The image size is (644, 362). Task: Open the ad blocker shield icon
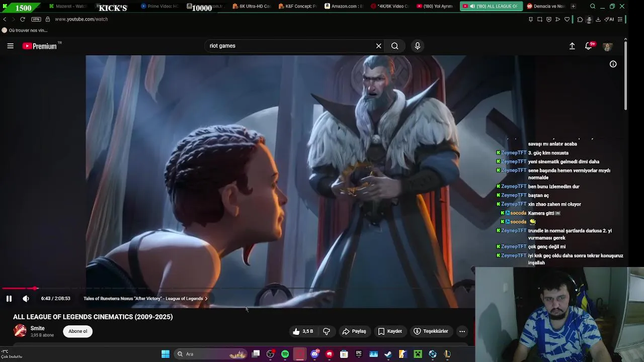pos(549,19)
